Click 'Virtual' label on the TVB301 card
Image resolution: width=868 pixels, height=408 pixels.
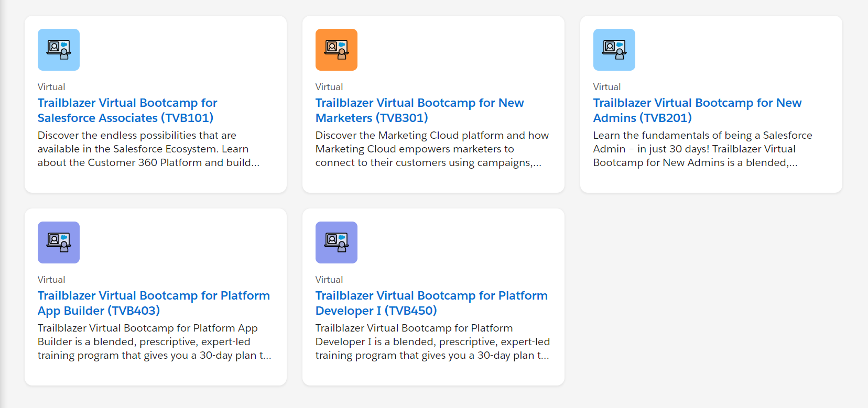click(x=329, y=87)
